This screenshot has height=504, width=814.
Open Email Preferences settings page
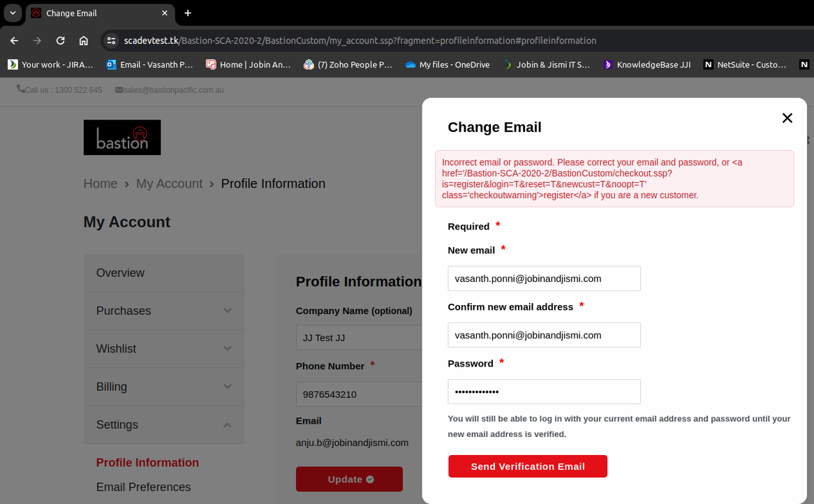click(143, 487)
